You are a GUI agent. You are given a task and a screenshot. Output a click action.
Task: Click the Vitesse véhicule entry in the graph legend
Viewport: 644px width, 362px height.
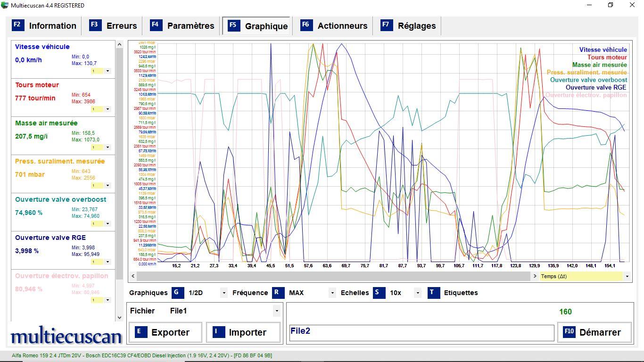point(603,49)
